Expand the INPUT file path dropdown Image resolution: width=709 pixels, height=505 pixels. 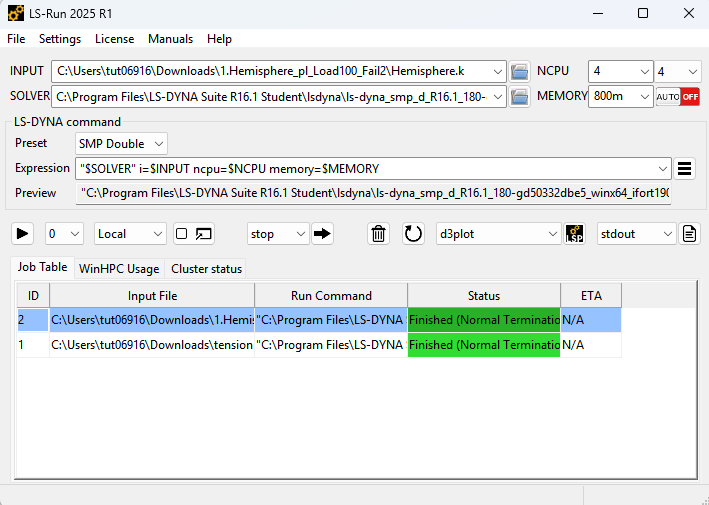click(497, 71)
